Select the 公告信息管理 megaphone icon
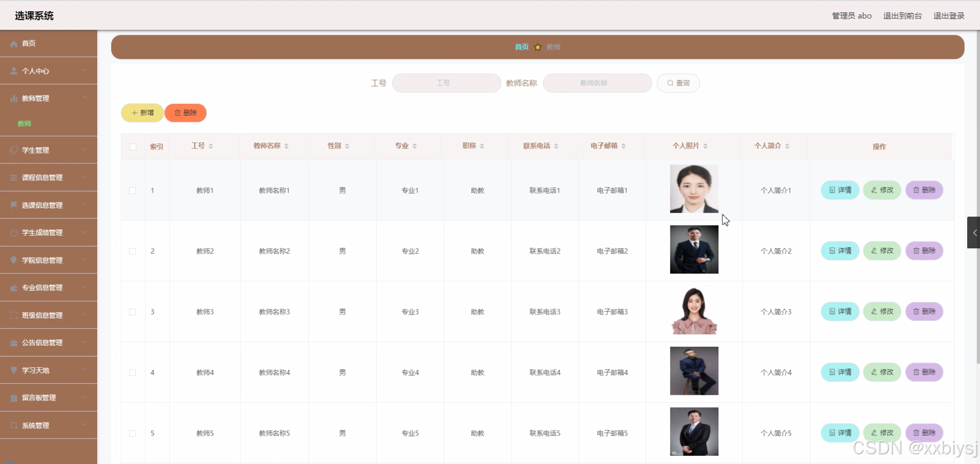This screenshot has width=980, height=464. pyautogui.click(x=13, y=343)
